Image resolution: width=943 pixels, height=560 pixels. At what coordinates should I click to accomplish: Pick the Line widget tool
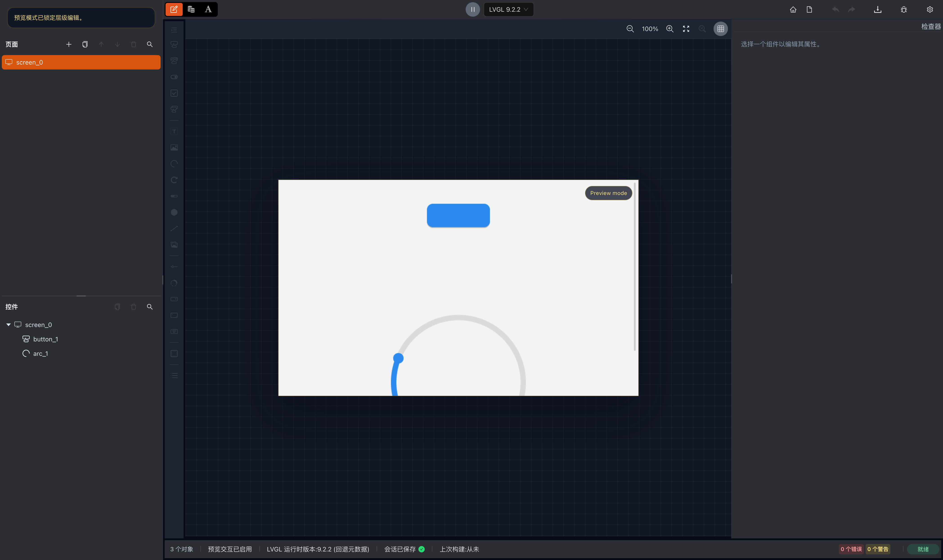click(174, 229)
